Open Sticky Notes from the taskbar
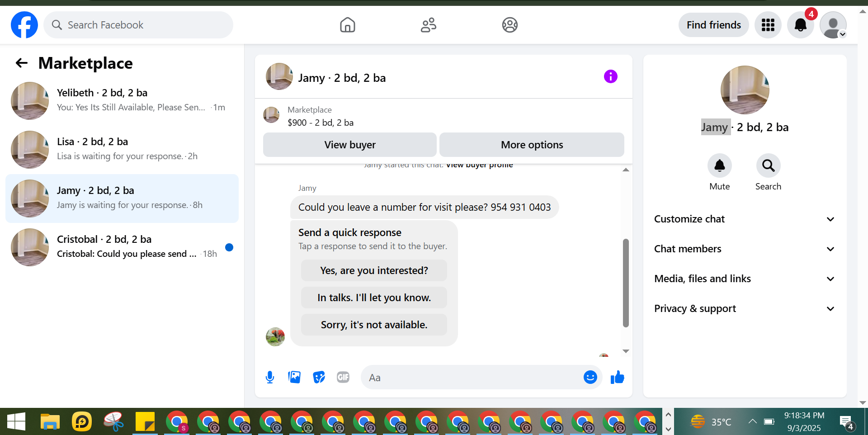The height and width of the screenshot is (435, 868). click(145, 422)
